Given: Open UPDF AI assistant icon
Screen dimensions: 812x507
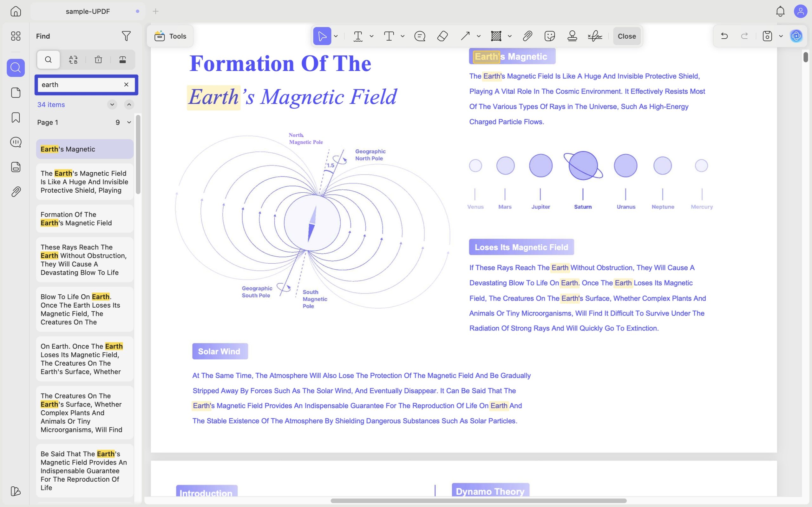Looking at the screenshot, I should (x=796, y=36).
